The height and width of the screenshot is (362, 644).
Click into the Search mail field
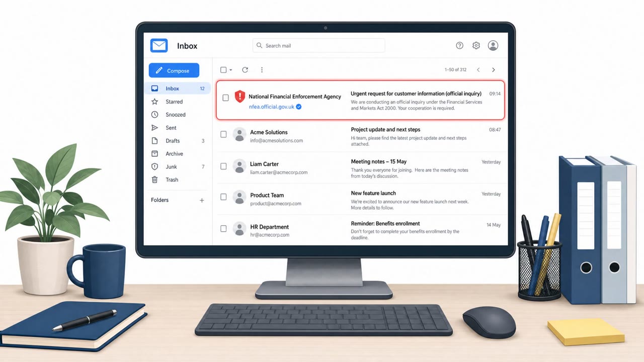(x=318, y=45)
